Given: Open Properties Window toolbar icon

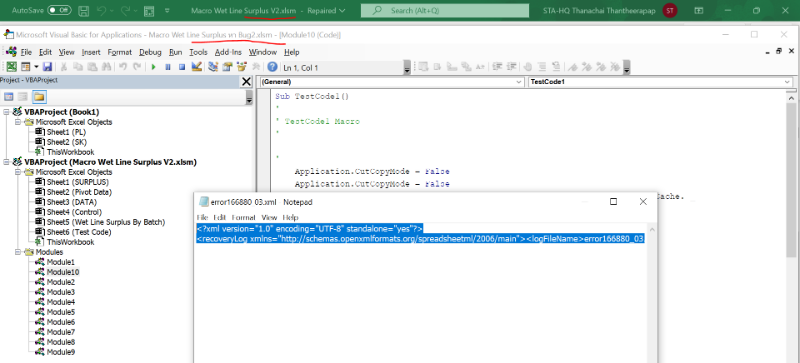Looking at the screenshot, I should point(228,67).
